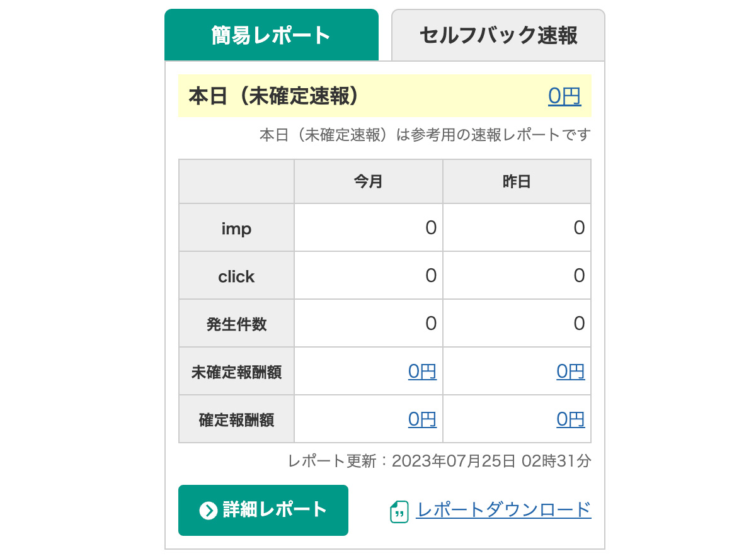Click the file icon beside レポートダウンロード

click(x=399, y=511)
